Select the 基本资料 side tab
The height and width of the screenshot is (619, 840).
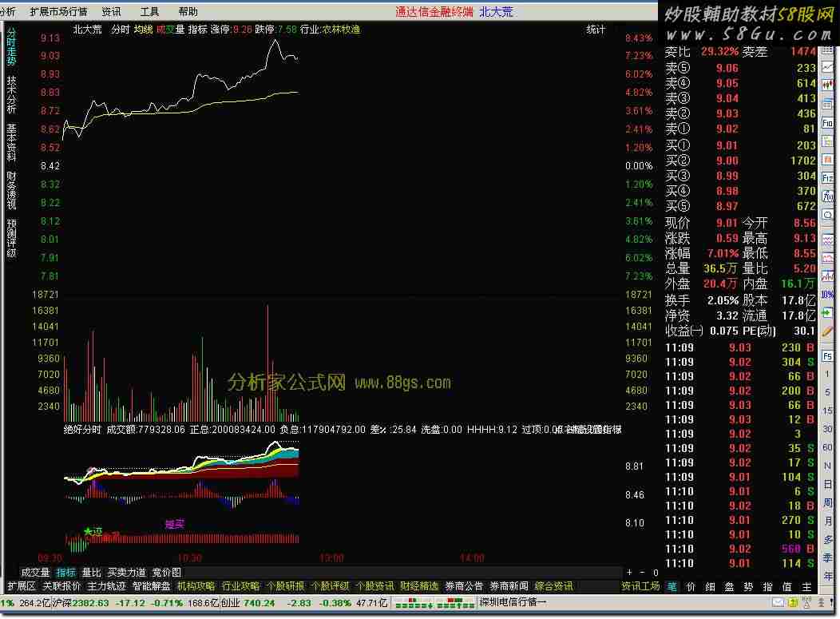coord(11,142)
